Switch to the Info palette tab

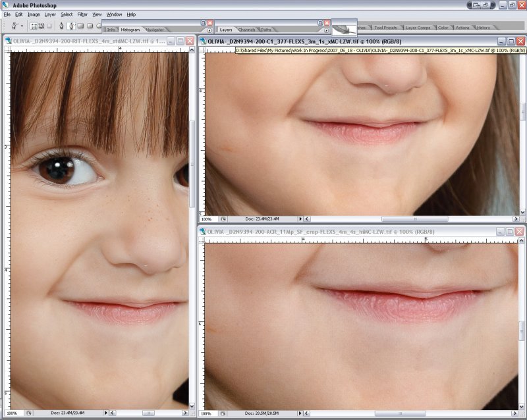pos(111,30)
